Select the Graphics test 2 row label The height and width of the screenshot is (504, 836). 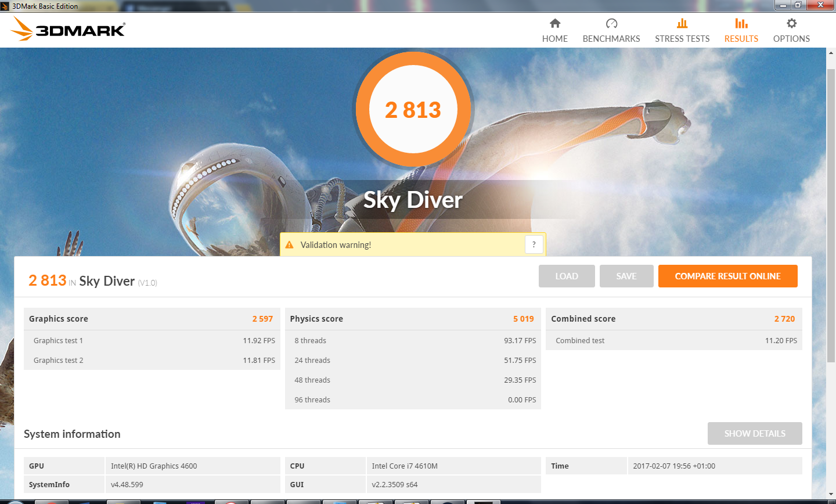58,361
